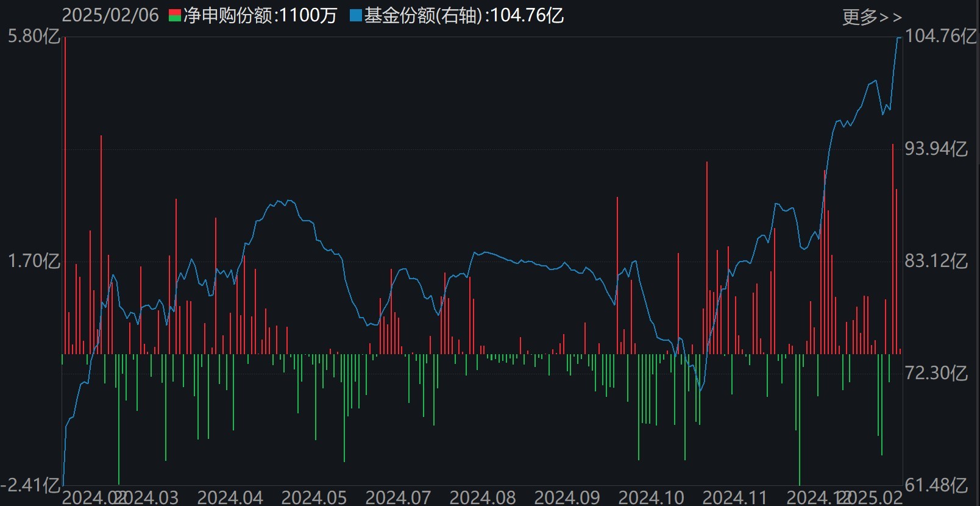Select the 2024.11 marker on the time axis

[x=735, y=497]
